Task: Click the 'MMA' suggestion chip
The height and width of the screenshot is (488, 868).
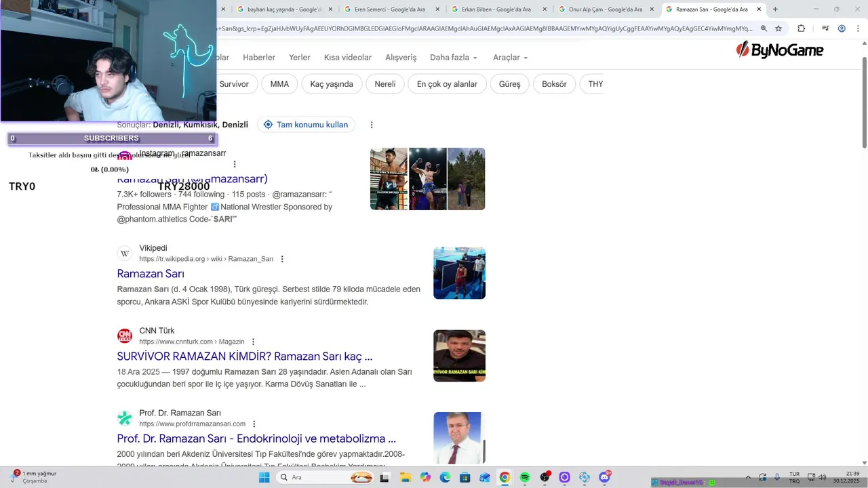Action: 279,84
